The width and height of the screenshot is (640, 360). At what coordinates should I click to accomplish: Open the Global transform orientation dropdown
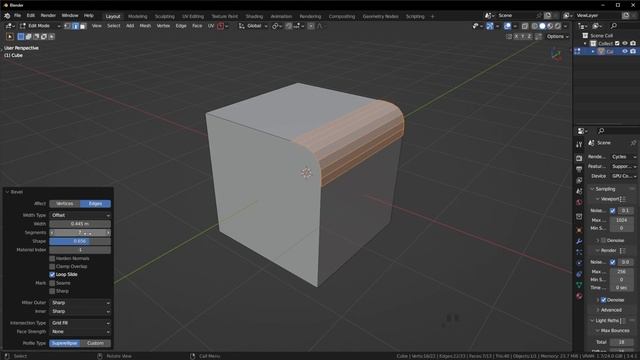253,26
